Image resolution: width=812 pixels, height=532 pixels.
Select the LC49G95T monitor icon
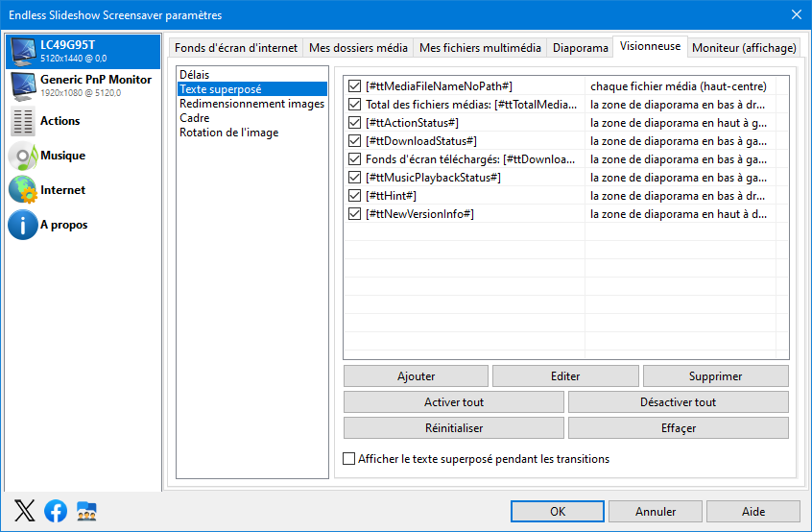coord(23,51)
